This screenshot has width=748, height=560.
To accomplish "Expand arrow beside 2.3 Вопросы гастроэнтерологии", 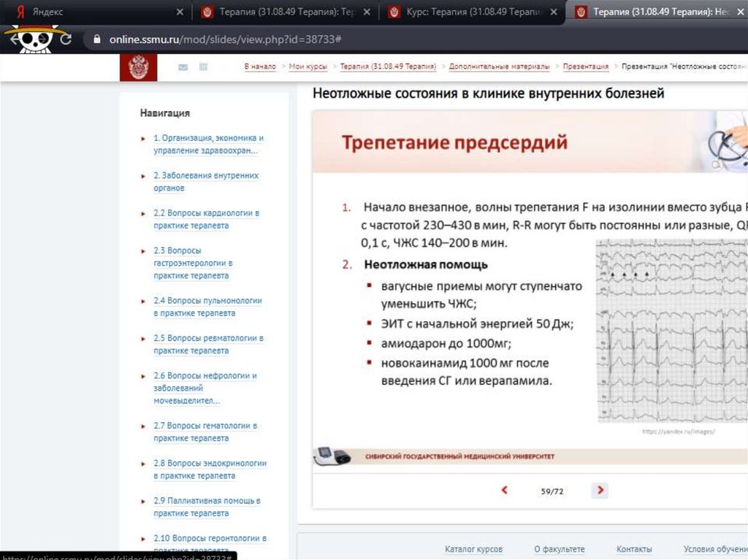I will pos(143,251).
